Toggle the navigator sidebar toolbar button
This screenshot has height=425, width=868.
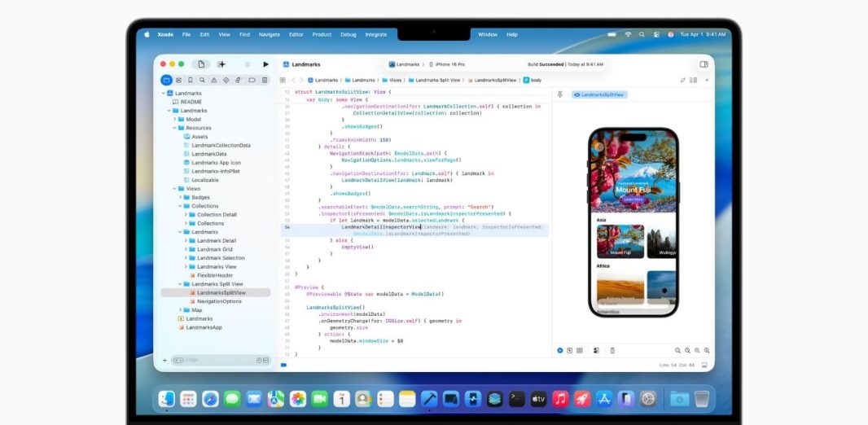tap(201, 65)
